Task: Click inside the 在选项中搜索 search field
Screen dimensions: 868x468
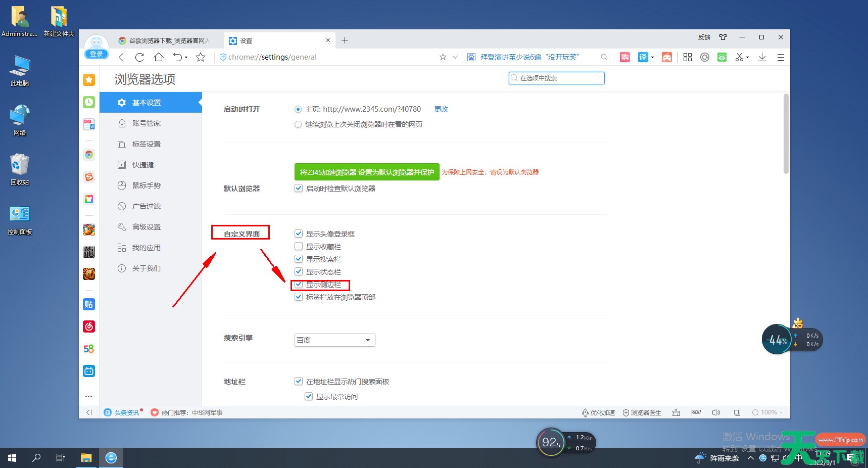Action: (x=557, y=78)
